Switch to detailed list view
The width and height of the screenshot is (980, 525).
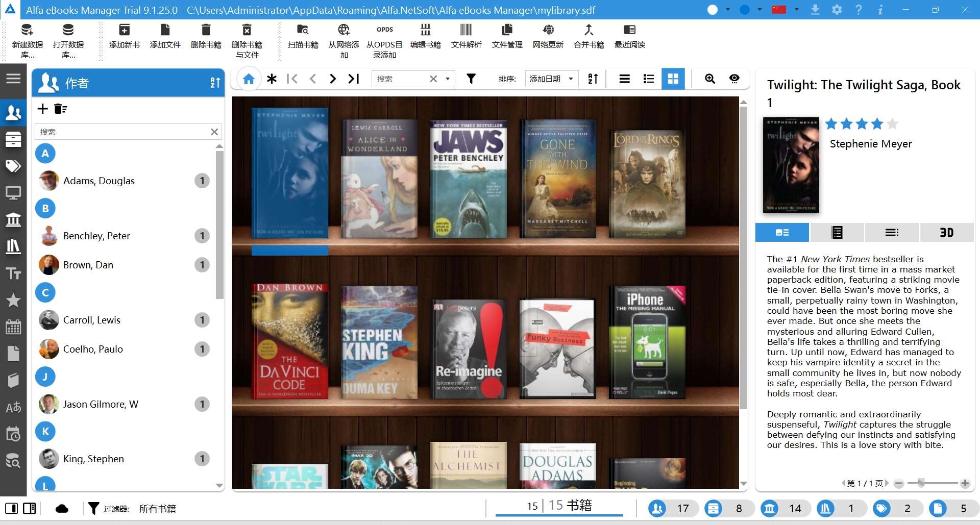pyautogui.click(x=649, y=79)
